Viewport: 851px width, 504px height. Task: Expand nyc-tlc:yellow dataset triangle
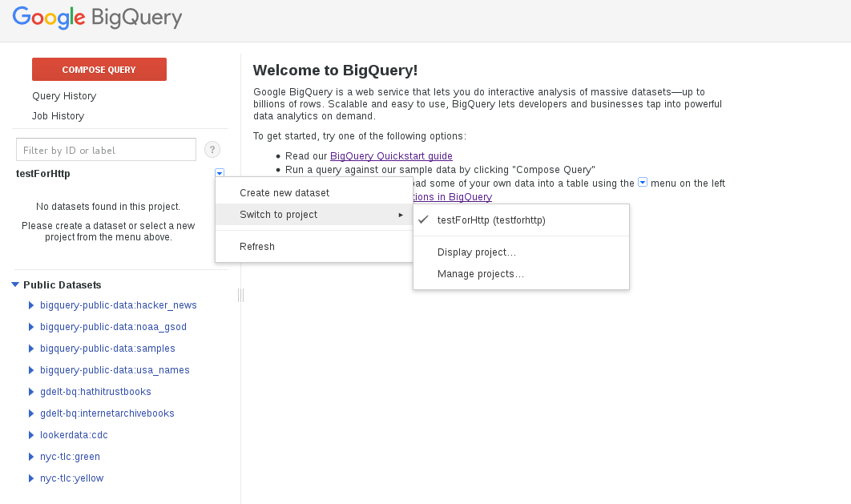31,478
